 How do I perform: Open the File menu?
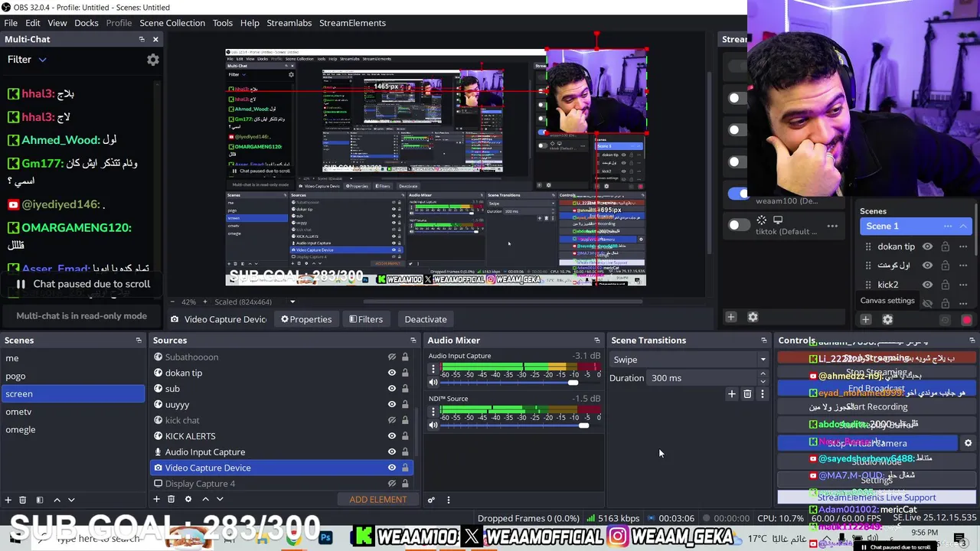coord(11,23)
